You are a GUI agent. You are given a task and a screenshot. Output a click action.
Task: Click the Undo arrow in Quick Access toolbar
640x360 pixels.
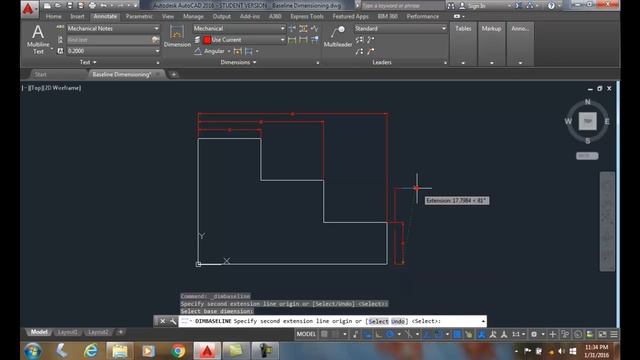click(104, 6)
